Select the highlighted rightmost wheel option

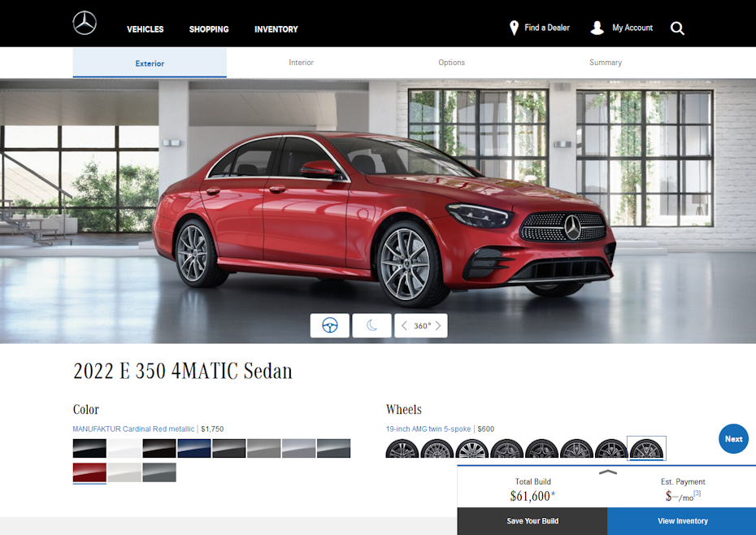click(645, 448)
